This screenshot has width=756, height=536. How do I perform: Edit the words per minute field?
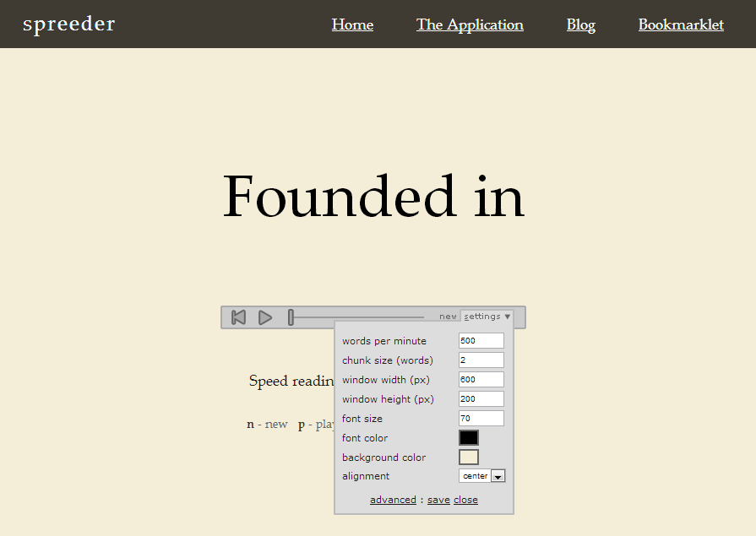click(x=481, y=340)
